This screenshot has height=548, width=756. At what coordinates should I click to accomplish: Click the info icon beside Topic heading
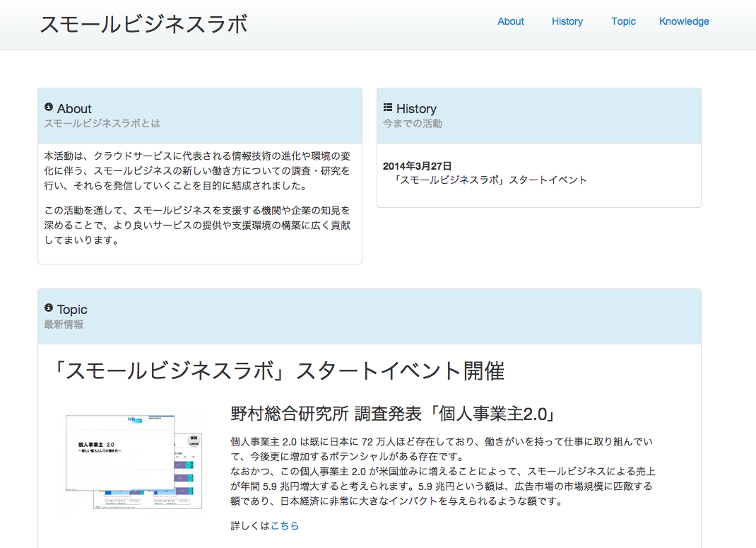(x=49, y=308)
